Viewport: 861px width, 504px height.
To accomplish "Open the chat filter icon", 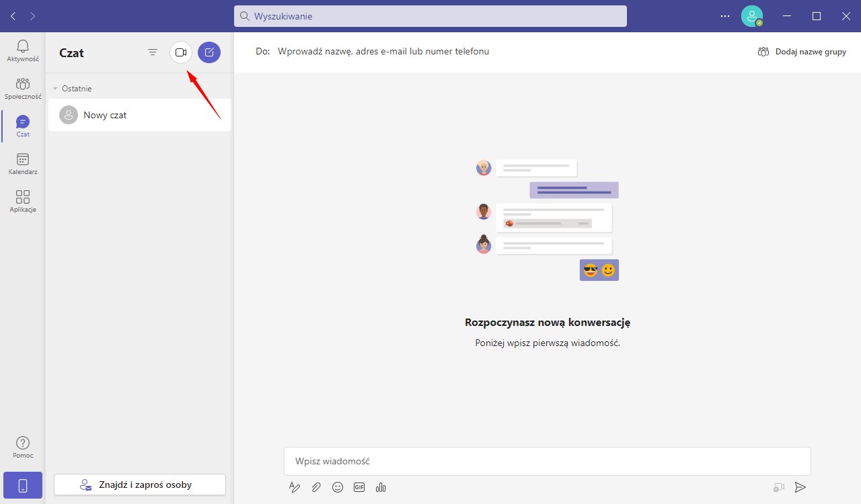I will pyautogui.click(x=153, y=52).
